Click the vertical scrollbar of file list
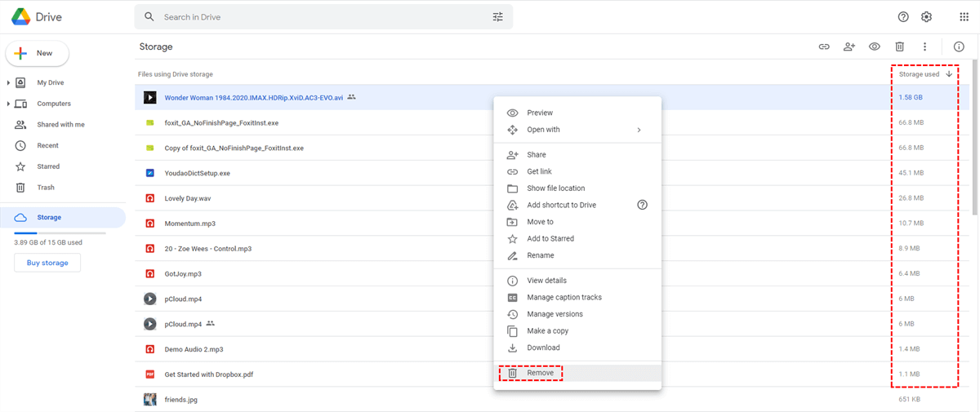 tap(974, 137)
